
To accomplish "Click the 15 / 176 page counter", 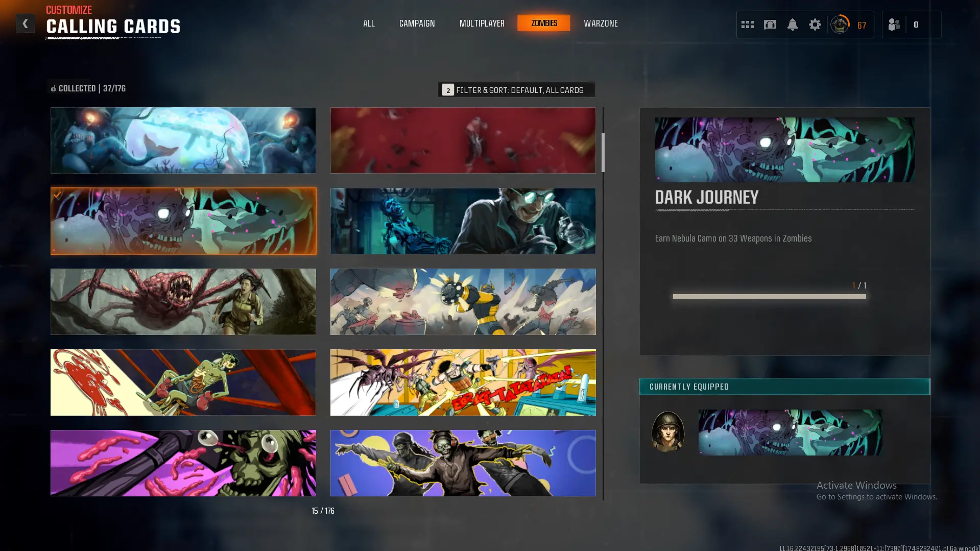I will pyautogui.click(x=323, y=511).
